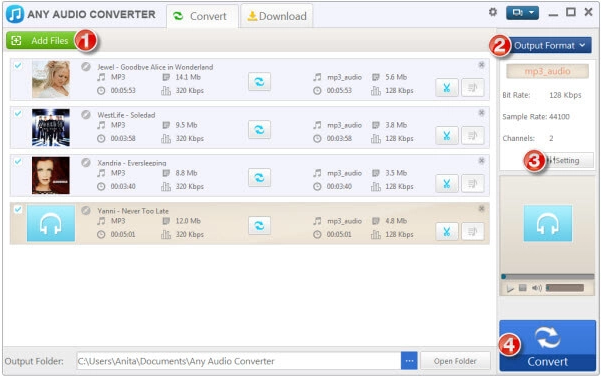Open tag editor icon for Xandria track

pyautogui.click(x=473, y=184)
